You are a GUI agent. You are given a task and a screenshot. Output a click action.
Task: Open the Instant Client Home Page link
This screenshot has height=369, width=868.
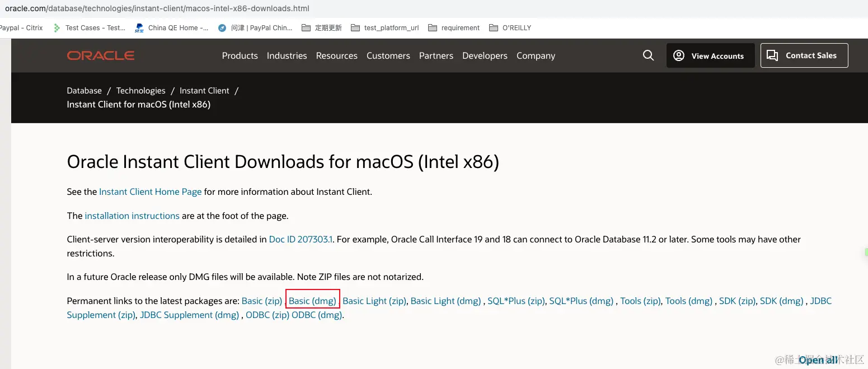tap(150, 191)
